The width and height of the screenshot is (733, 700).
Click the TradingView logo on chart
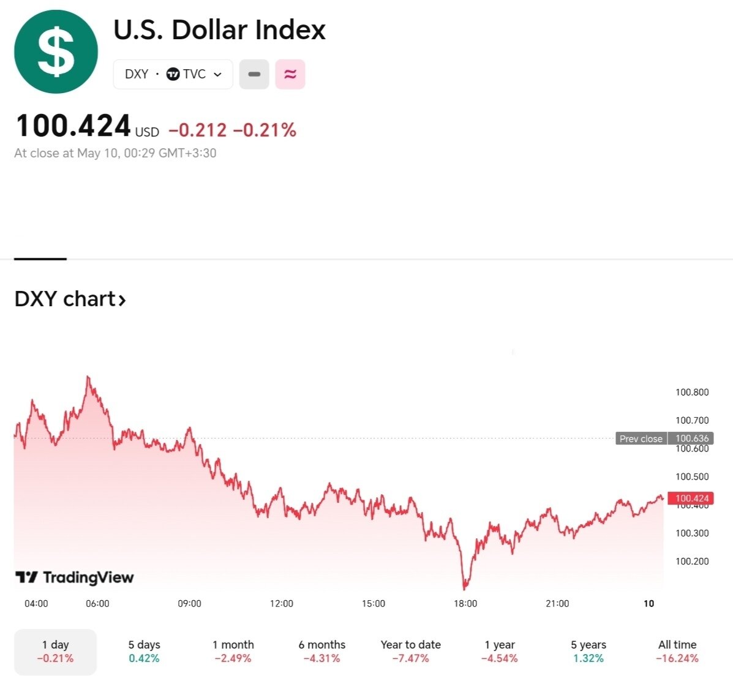click(74, 577)
